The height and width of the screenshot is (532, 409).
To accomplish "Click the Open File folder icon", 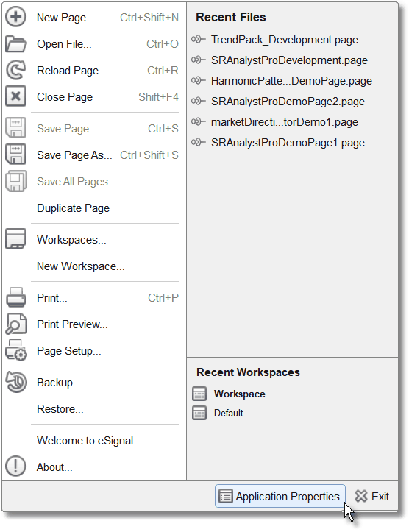I will click(x=15, y=43).
